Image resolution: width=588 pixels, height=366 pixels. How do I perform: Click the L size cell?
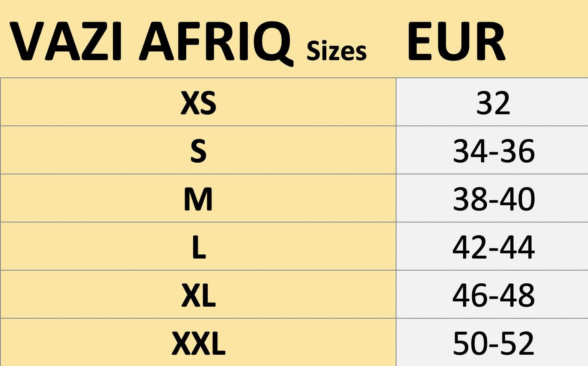point(198,247)
